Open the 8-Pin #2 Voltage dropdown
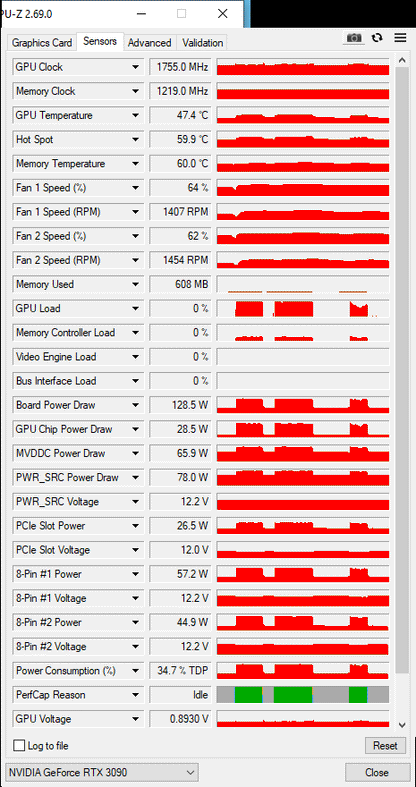Screen dimensions: 416x787 click(135, 646)
